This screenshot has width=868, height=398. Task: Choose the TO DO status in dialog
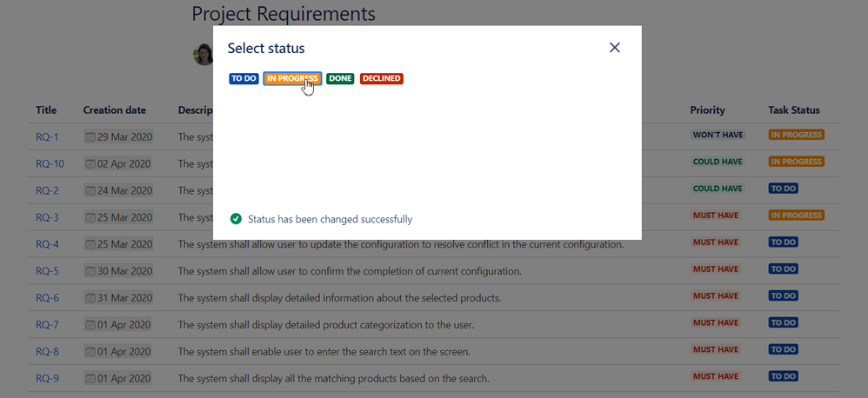tap(244, 78)
